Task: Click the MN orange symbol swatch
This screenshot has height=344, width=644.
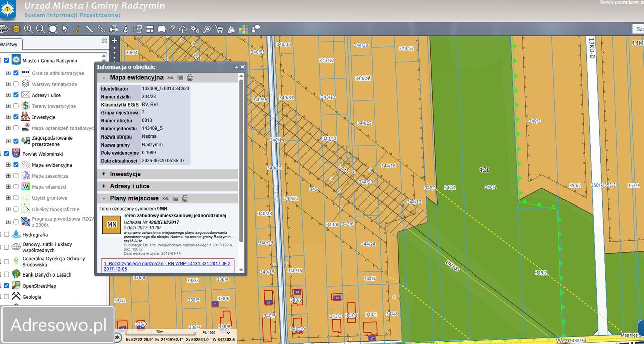Action: [x=111, y=225]
